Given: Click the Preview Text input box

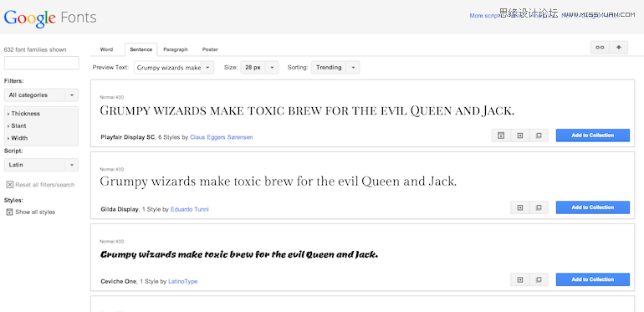Looking at the screenshot, I should (x=167, y=68).
